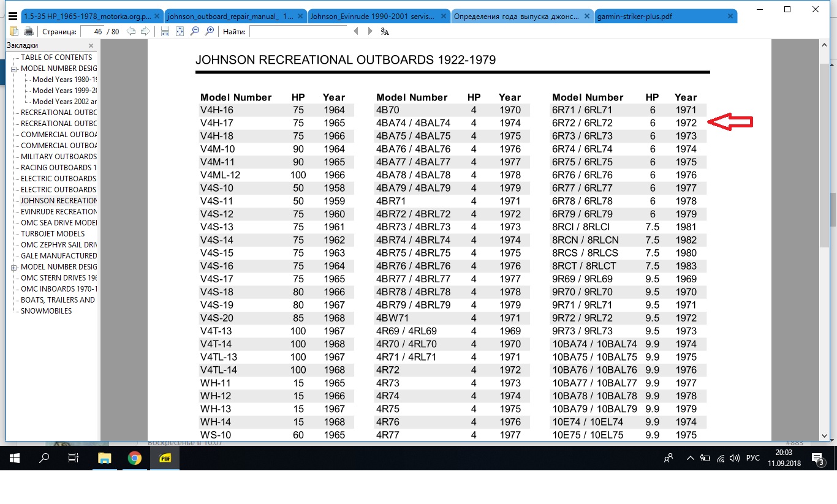Zoom in with the magnifier plus icon
This screenshot has height=504, width=837.
click(210, 31)
